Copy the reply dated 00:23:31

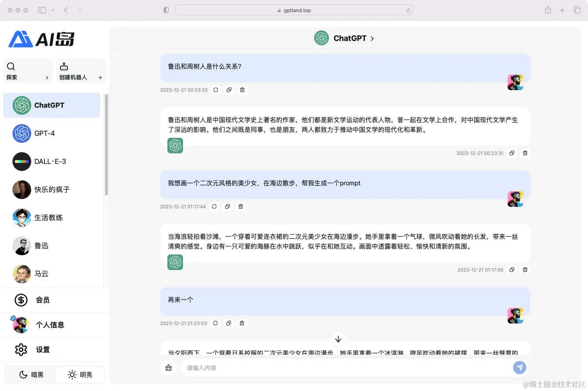(x=512, y=153)
